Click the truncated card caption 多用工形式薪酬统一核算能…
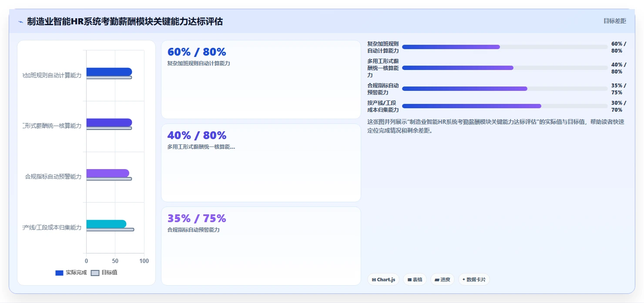The width and height of the screenshot is (644, 303). tap(201, 147)
